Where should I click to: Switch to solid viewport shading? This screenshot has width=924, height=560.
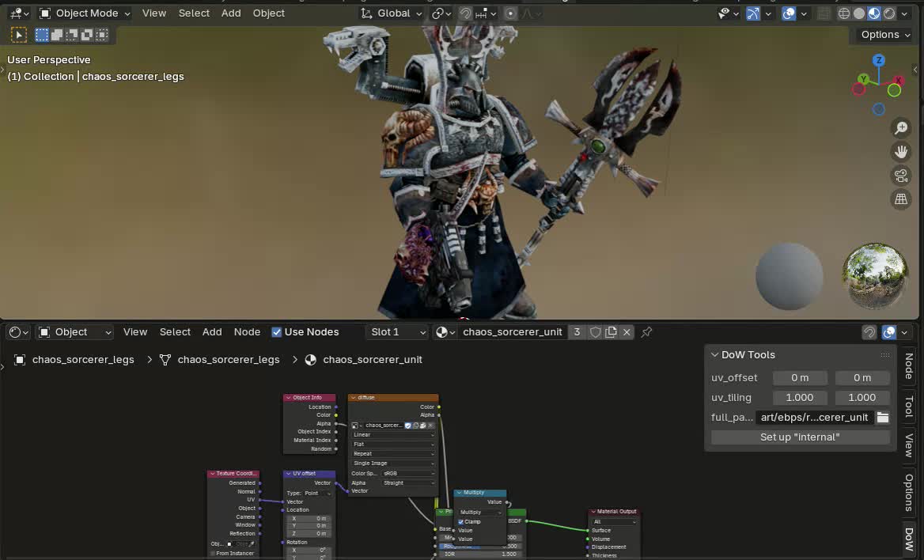859,13
